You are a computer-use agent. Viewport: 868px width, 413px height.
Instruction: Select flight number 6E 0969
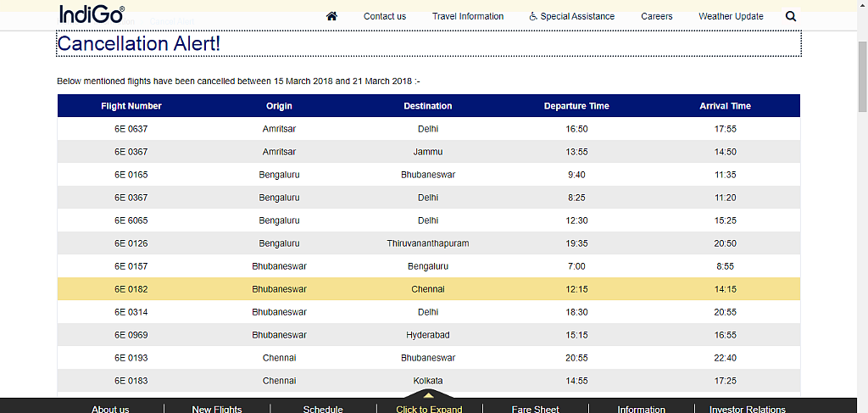click(x=131, y=335)
